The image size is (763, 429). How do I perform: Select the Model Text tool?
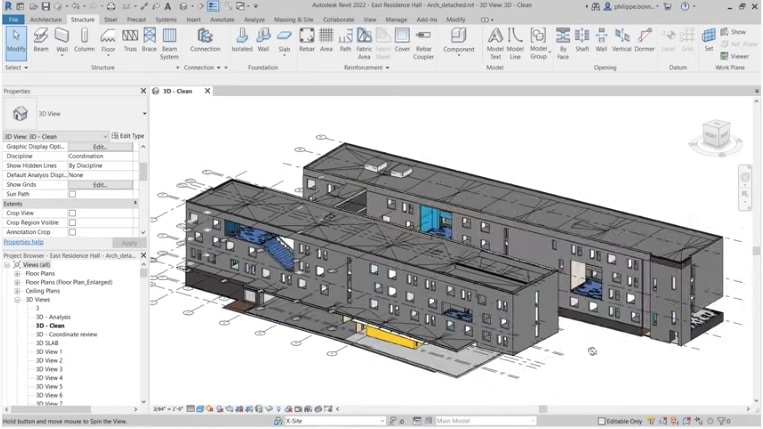[495, 43]
